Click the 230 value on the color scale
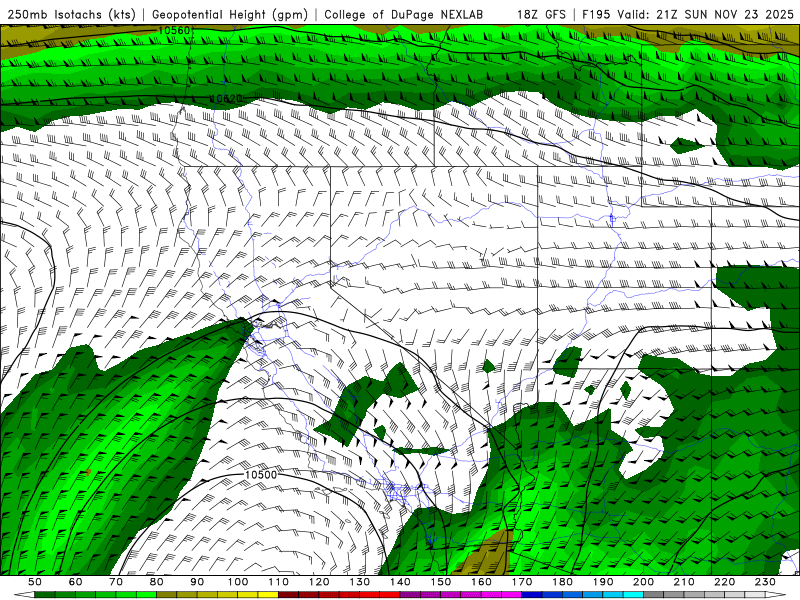 [x=765, y=582]
